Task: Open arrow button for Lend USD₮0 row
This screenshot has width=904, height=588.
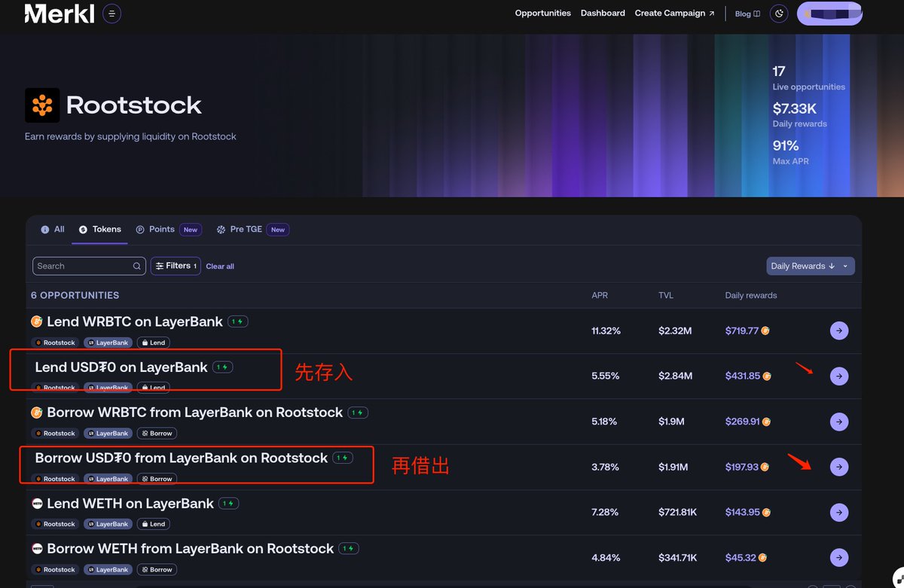Action: point(839,376)
